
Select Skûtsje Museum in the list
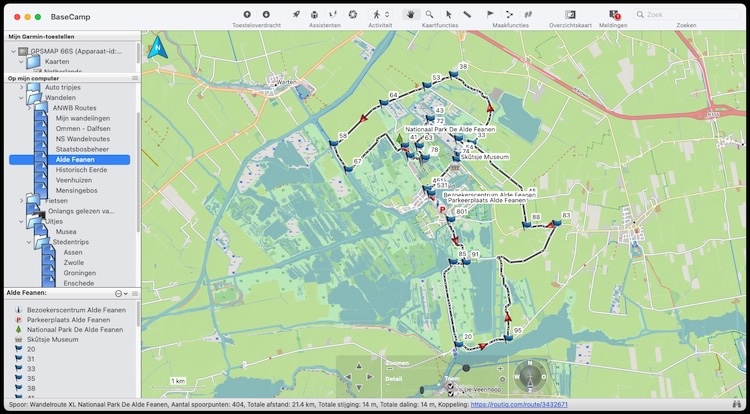click(53, 339)
